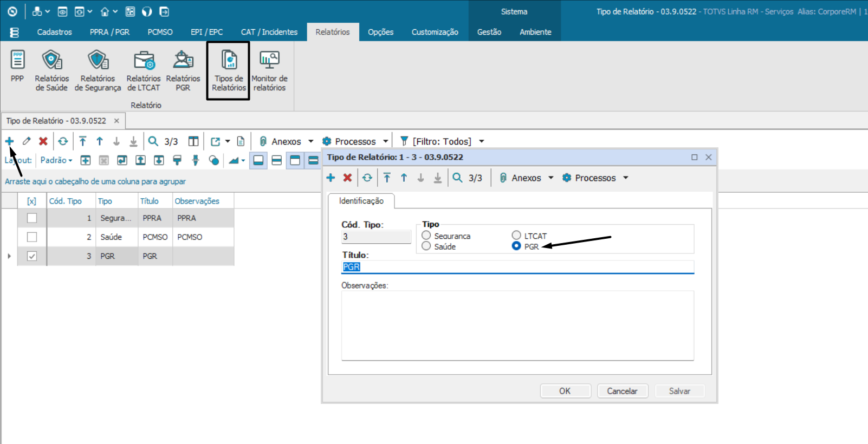Click Monitor de relatórios icon
Screen dimensions: 868x444
(x=269, y=70)
